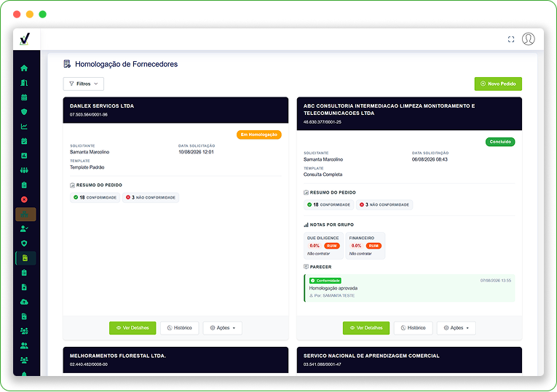Open the building icon below Home
This screenshot has width=557, height=392.
[24, 83]
